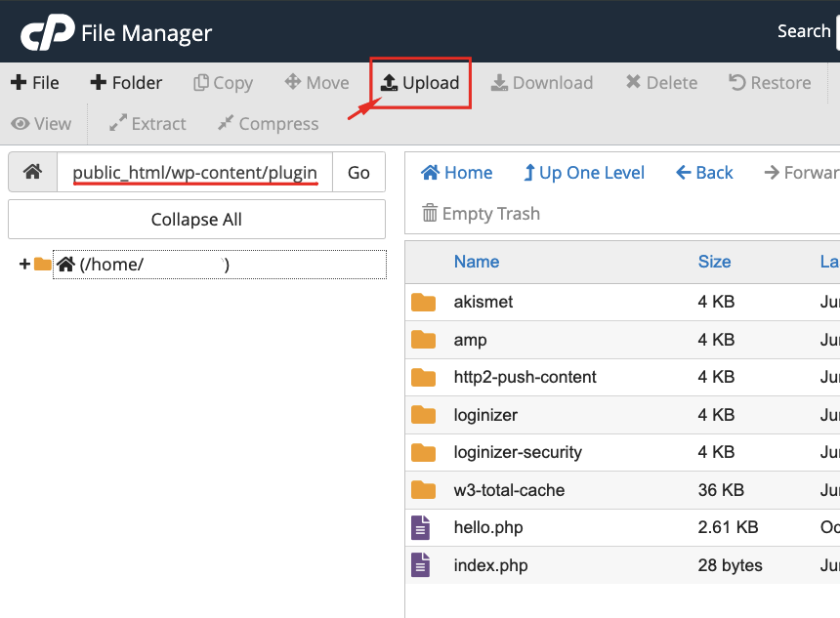Click Collapse All button
This screenshot has height=618, width=840.
(196, 219)
